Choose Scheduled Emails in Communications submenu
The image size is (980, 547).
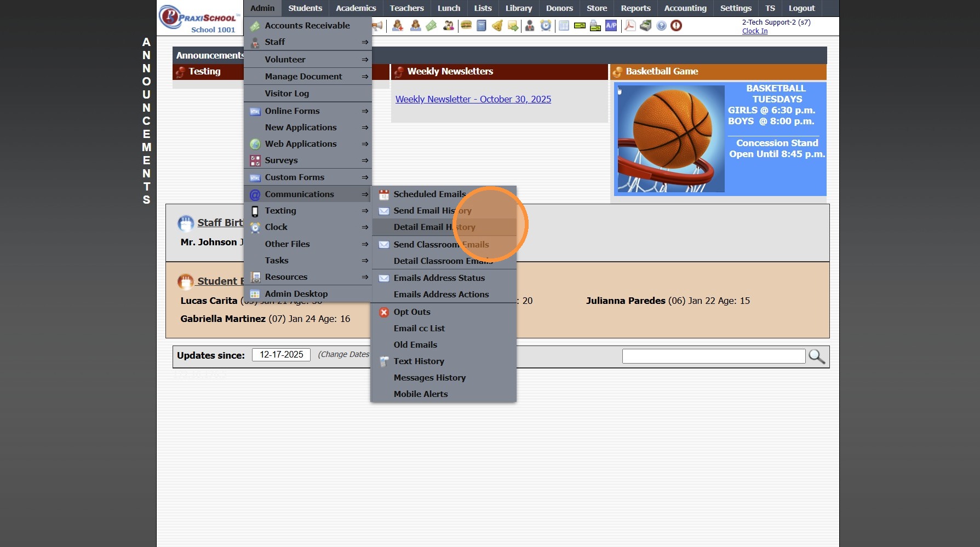tap(444, 194)
